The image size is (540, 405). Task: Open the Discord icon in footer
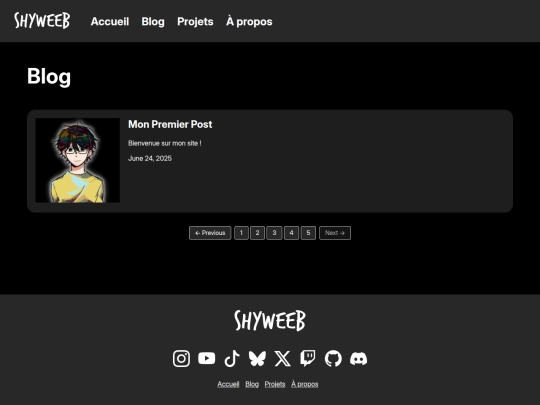359,359
